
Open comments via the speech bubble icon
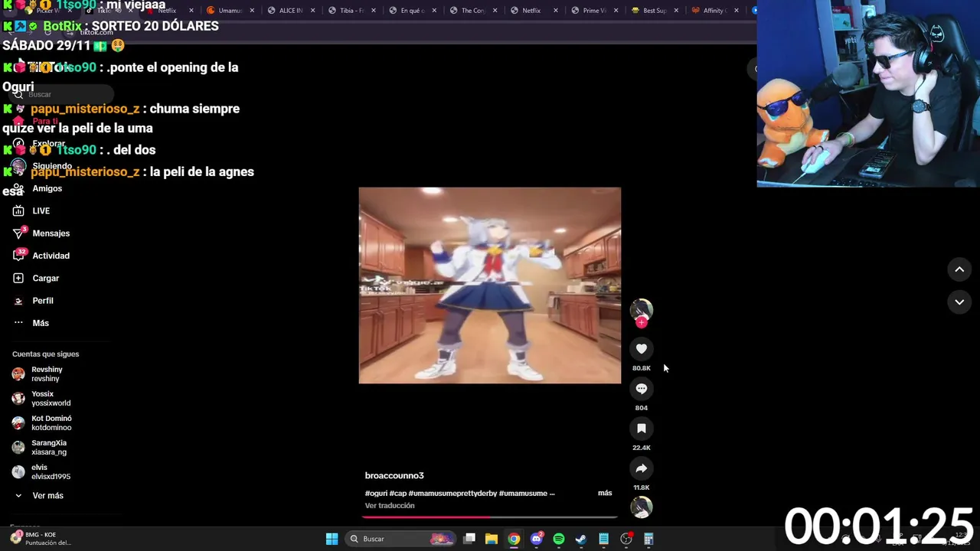tap(642, 389)
